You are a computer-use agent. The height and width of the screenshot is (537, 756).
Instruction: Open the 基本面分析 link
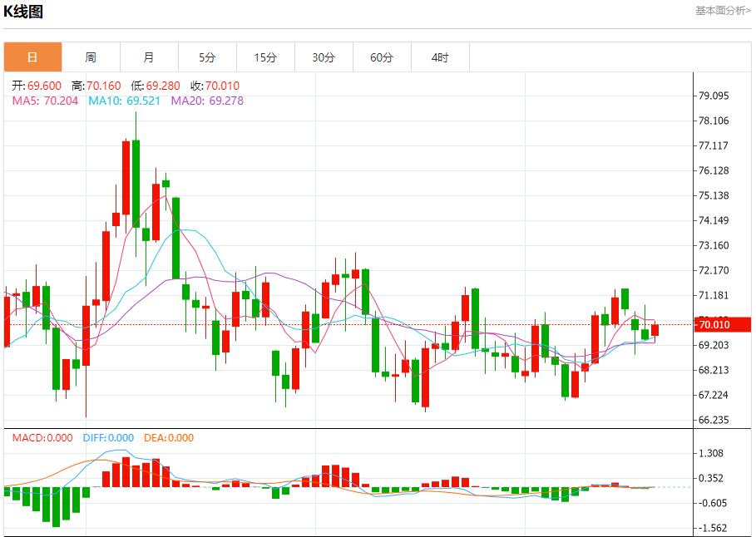click(x=722, y=10)
